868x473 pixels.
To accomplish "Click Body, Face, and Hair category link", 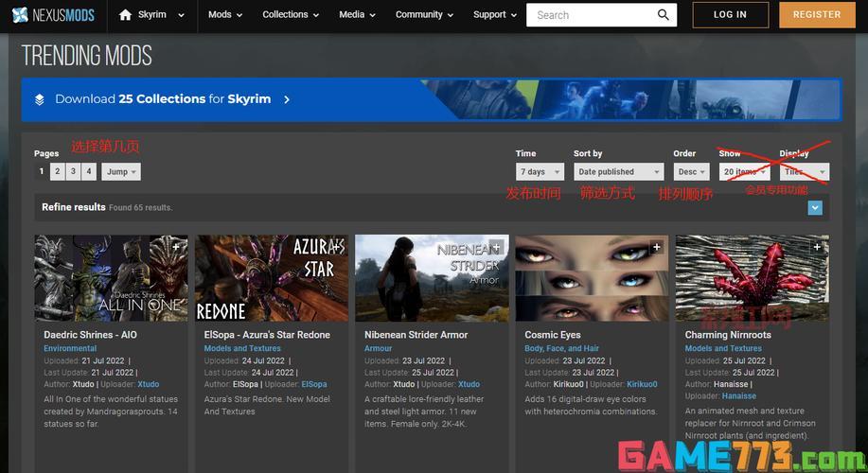I will pos(562,348).
